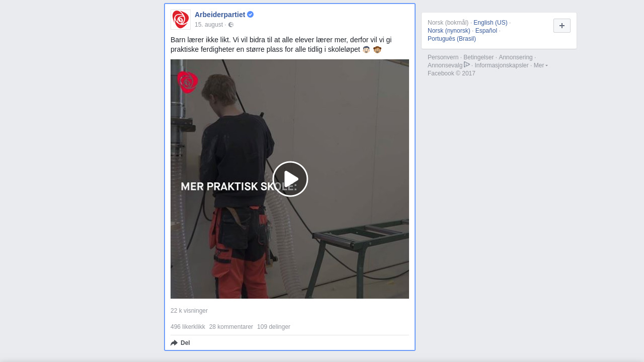
Task: Click the rose logo in the video
Action: pyautogui.click(x=187, y=82)
